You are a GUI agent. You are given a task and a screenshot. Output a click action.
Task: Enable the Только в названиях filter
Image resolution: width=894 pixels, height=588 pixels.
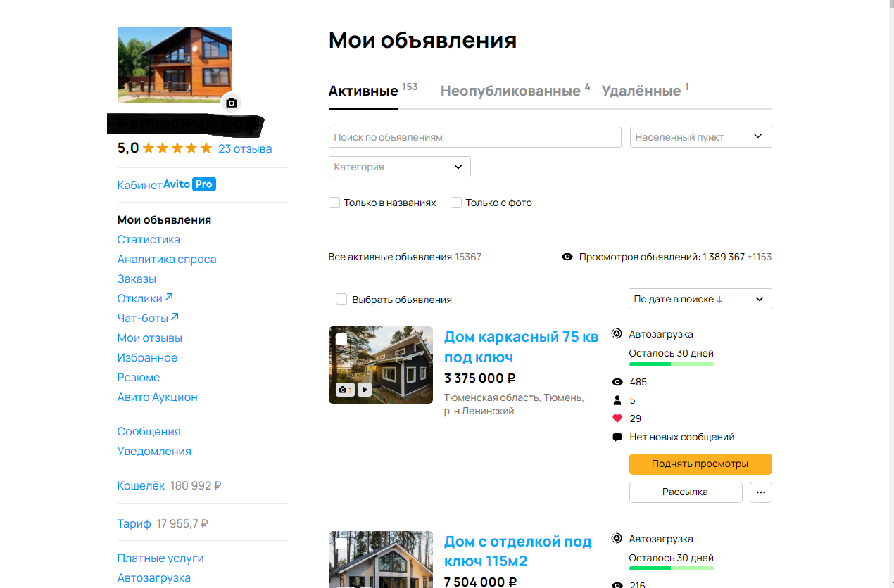(x=334, y=202)
